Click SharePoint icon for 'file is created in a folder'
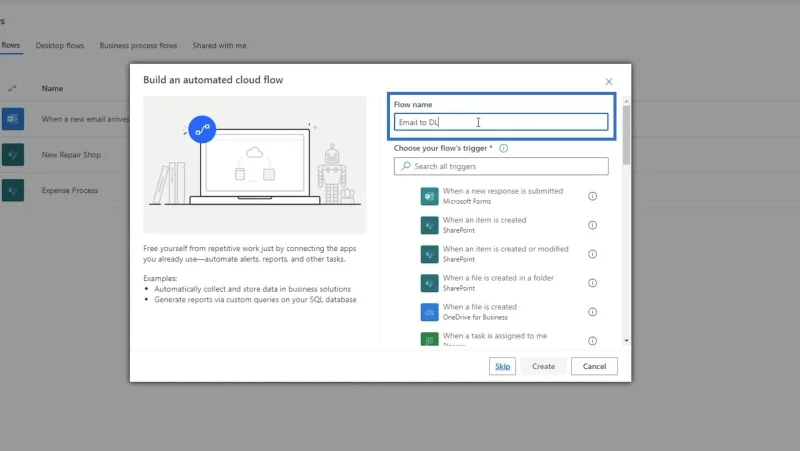This screenshot has height=451, width=800. coord(429,283)
